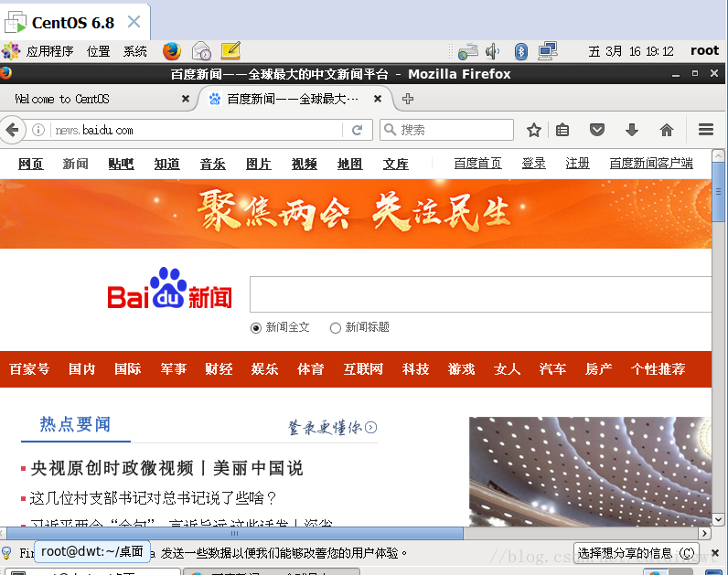Click the horizontal scrollbar right arrow

(705, 533)
